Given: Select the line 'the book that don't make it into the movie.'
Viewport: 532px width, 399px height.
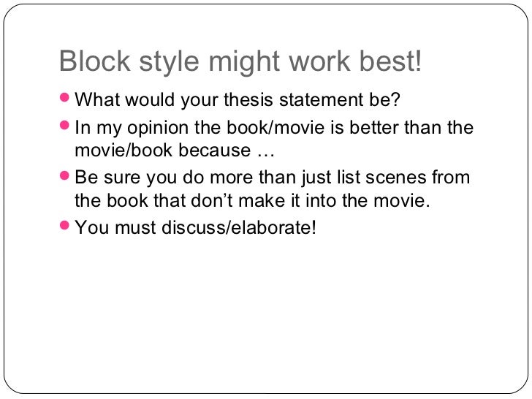Looking at the screenshot, I should point(252,200).
